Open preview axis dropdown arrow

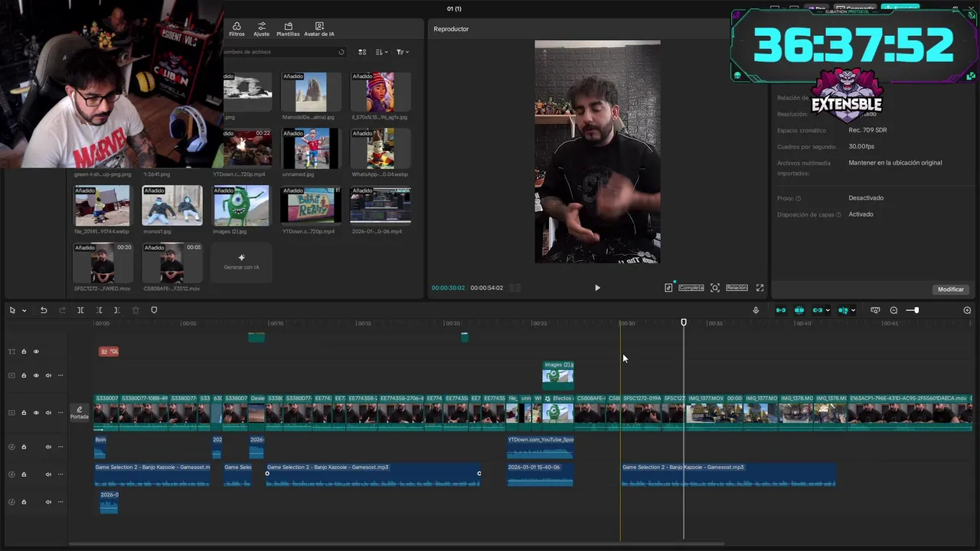pos(853,311)
